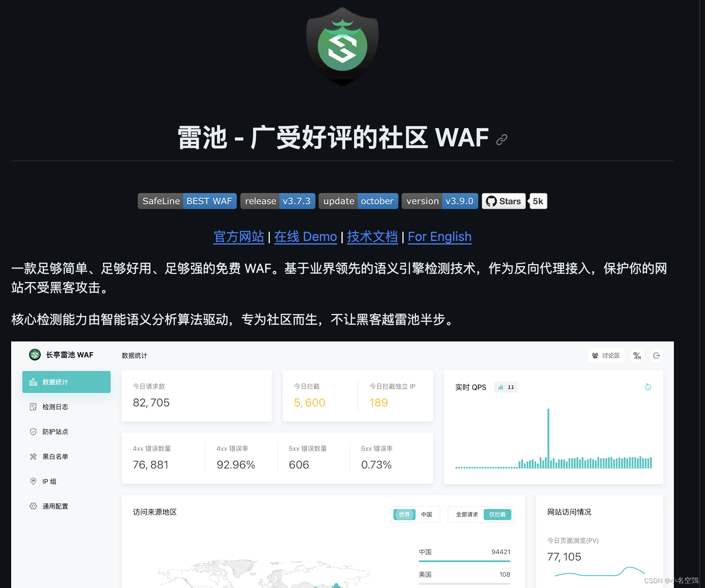
Task: Click the 防护站点 shield icon
Action: 34,432
